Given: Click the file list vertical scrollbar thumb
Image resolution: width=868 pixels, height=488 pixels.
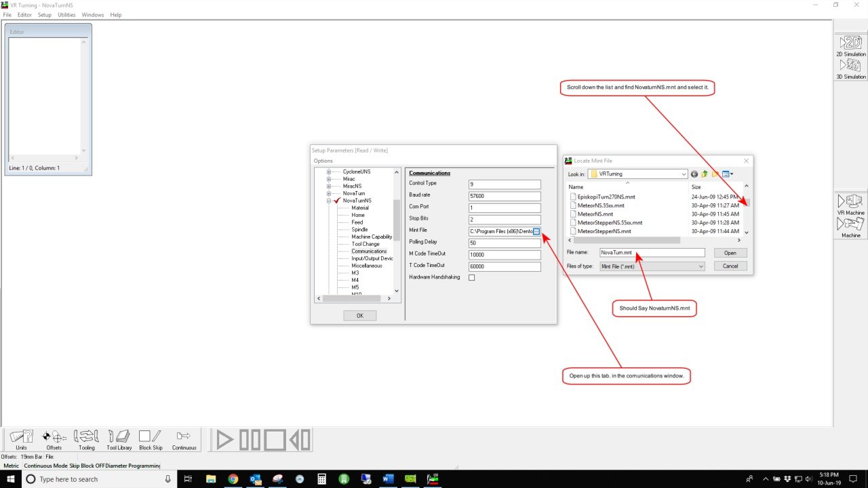Looking at the screenshot, I should (x=747, y=202).
